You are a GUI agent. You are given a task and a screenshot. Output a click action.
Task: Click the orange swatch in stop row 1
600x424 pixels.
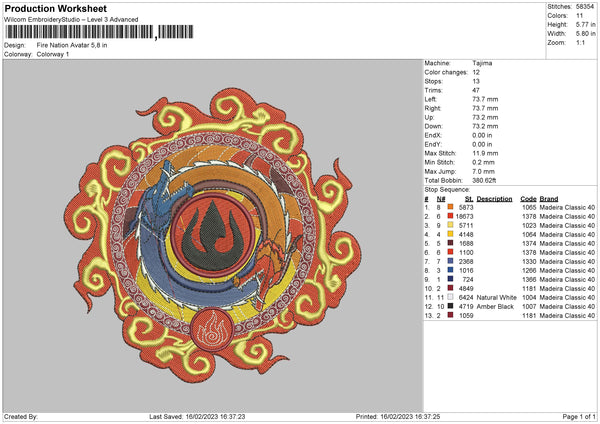click(x=450, y=207)
